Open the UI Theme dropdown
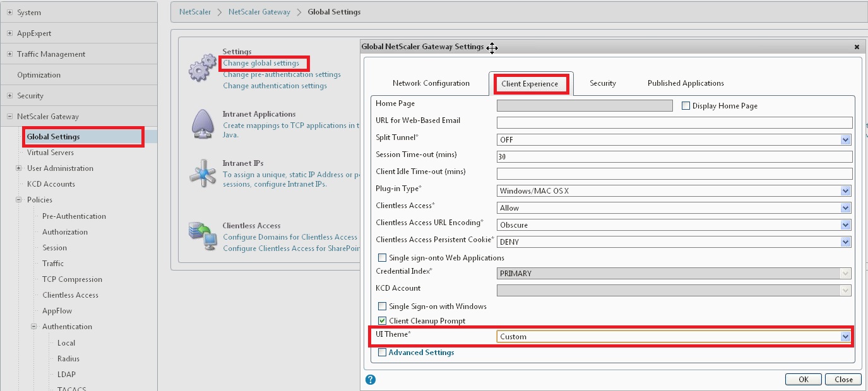The width and height of the screenshot is (868, 391). point(846,336)
